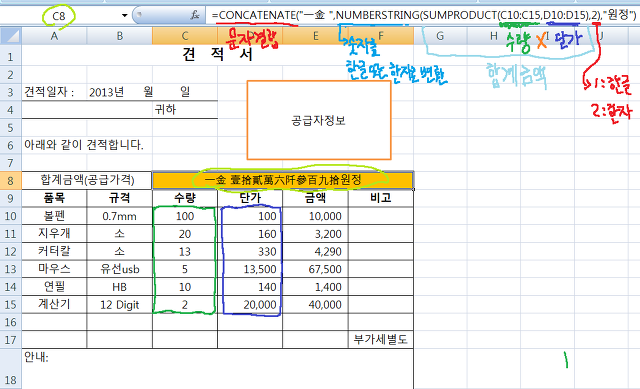Viewport: 640px width, 389px height.
Task: Click the 40,000 amount cell
Action: [x=316, y=305]
